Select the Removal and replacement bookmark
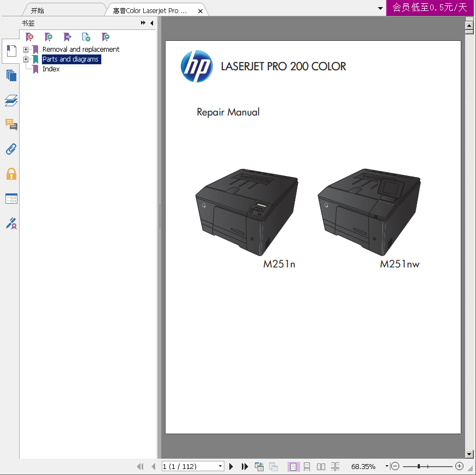The height and width of the screenshot is (475, 476). pyautogui.click(x=81, y=49)
